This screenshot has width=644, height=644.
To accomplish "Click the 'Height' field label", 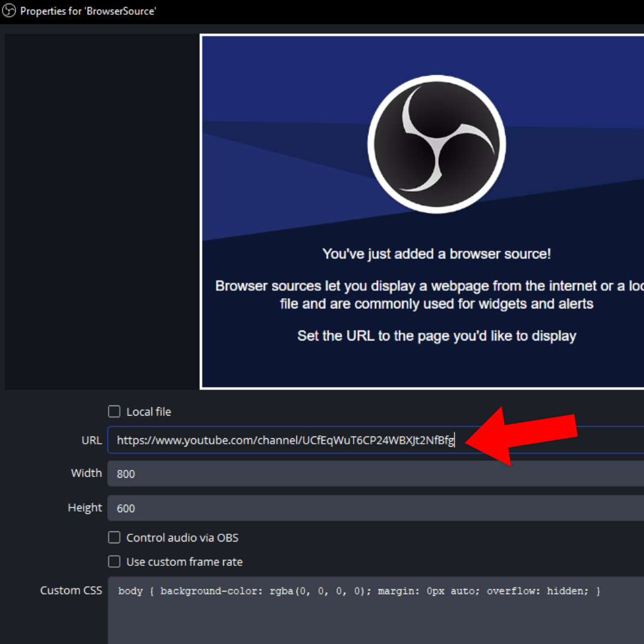I will coord(85,508).
